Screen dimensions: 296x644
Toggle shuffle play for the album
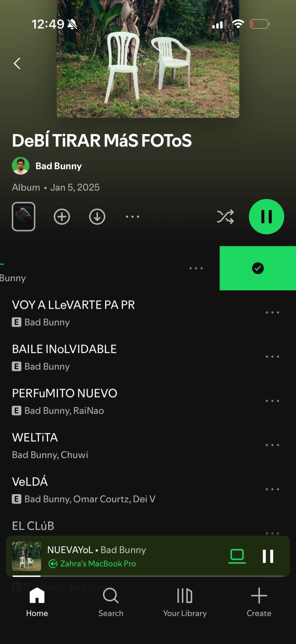coord(225,217)
